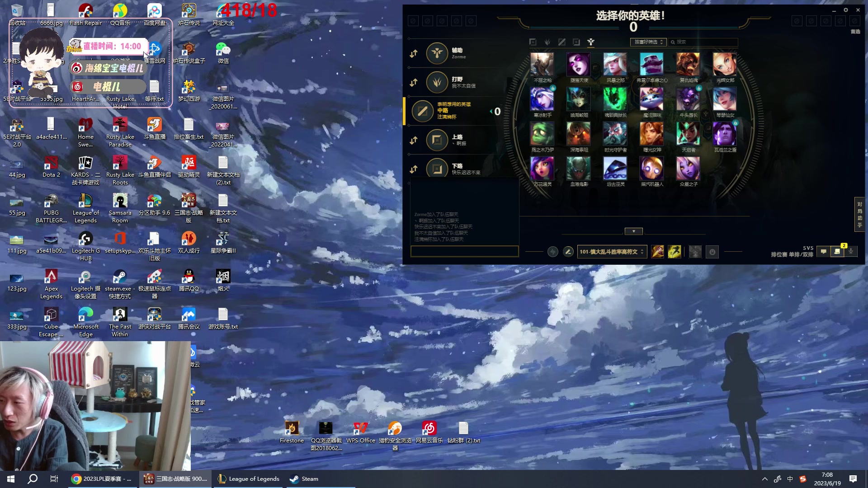The height and width of the screenshot is (488, 868).
Task: Open the chat bubble button
Action: tap(824, 252)
